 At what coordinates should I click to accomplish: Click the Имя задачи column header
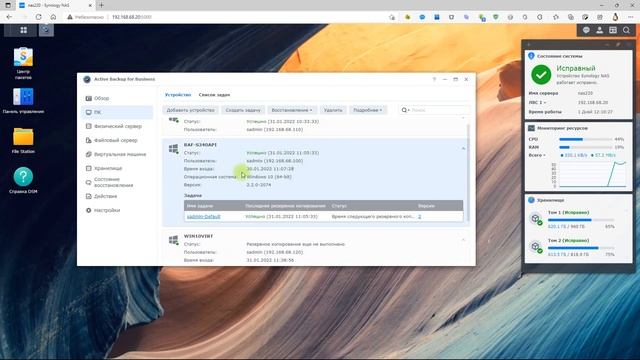(x=200, y=206)
